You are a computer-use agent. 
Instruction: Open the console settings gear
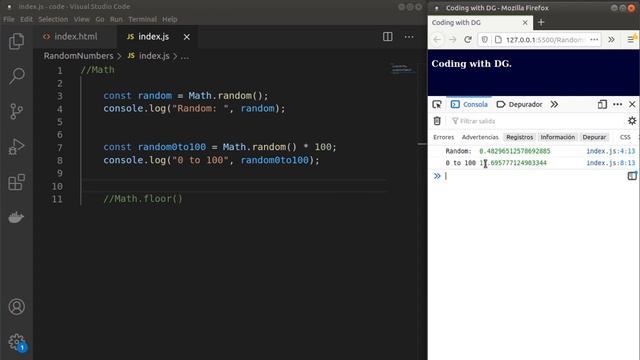point(632,121)
